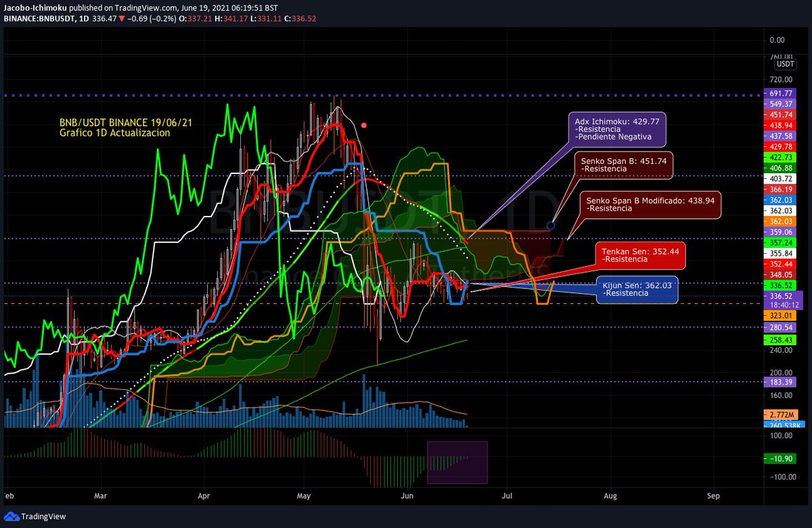Select the Senko Span B 451.74 callout
The height and width of the screenshot is (528, 812).
(623, 164)
